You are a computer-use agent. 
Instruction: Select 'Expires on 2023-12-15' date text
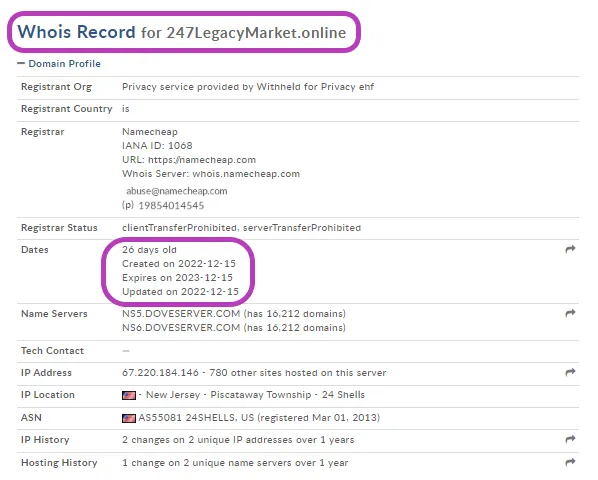(x=177, y=278)
